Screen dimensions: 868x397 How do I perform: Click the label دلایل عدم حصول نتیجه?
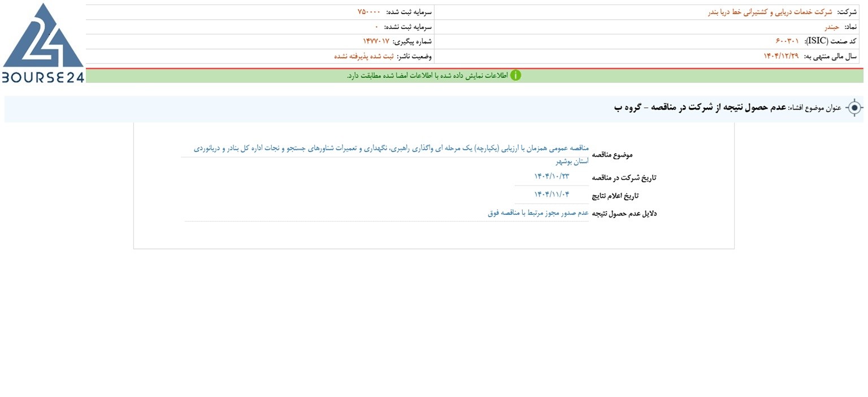(624, 214)
